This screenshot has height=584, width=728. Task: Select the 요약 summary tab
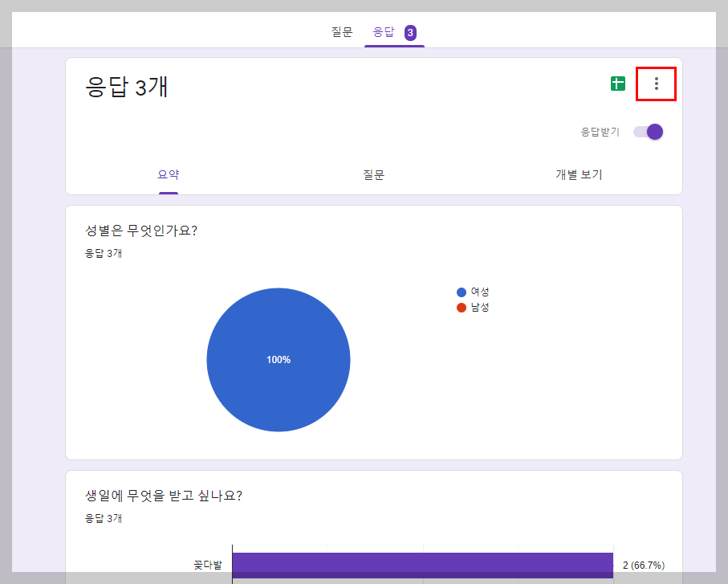point(169,174)
